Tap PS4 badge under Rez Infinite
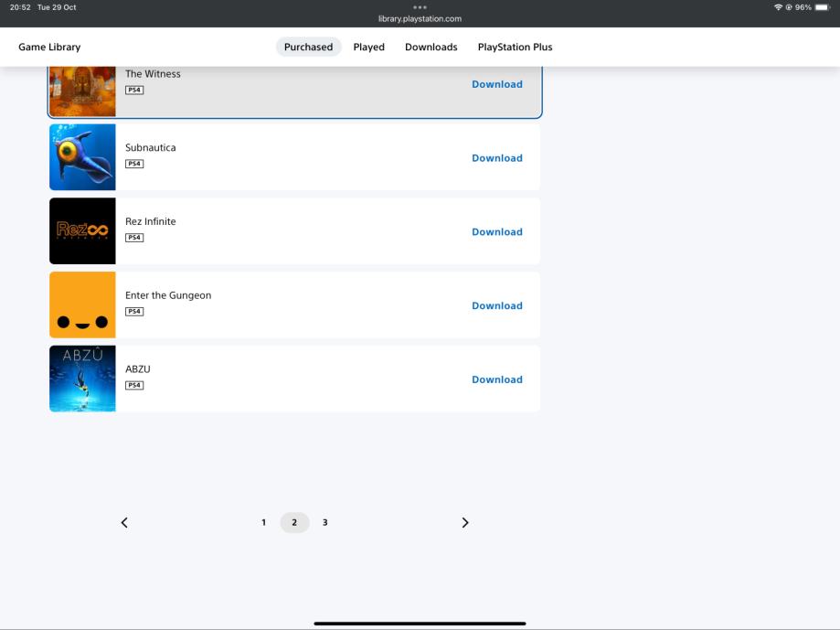Screen dimensions: 840x630 coord(134,238)
